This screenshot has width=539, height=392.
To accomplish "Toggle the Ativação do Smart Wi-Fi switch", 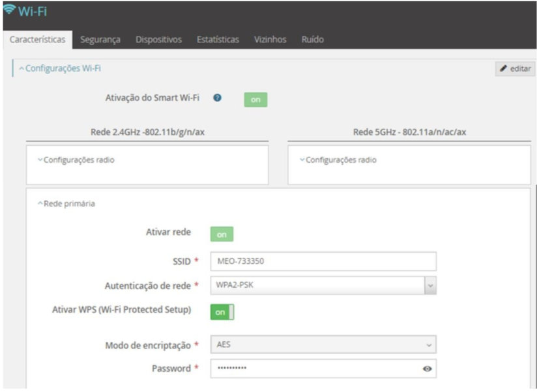I will click(255, 100).
